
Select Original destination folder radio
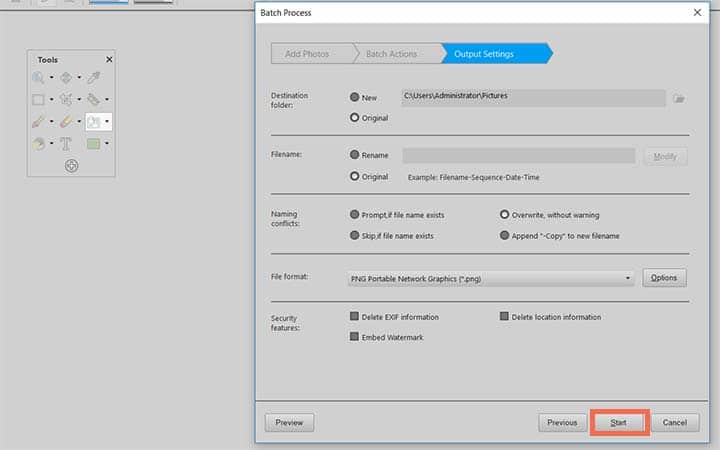[x=354, y=118]
